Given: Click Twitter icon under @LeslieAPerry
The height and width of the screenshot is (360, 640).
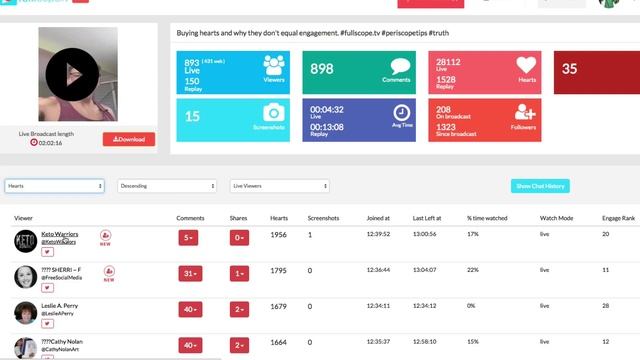Looking at the screenshot, I should point(47,324).
